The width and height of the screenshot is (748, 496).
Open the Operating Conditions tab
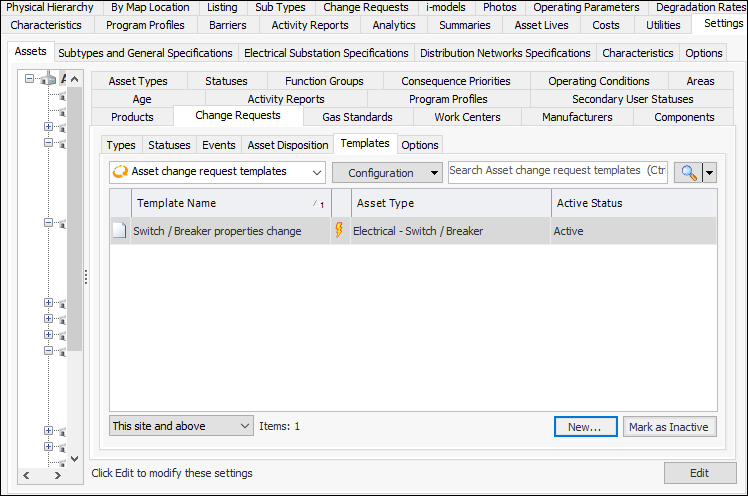click(x=599, y=81)
